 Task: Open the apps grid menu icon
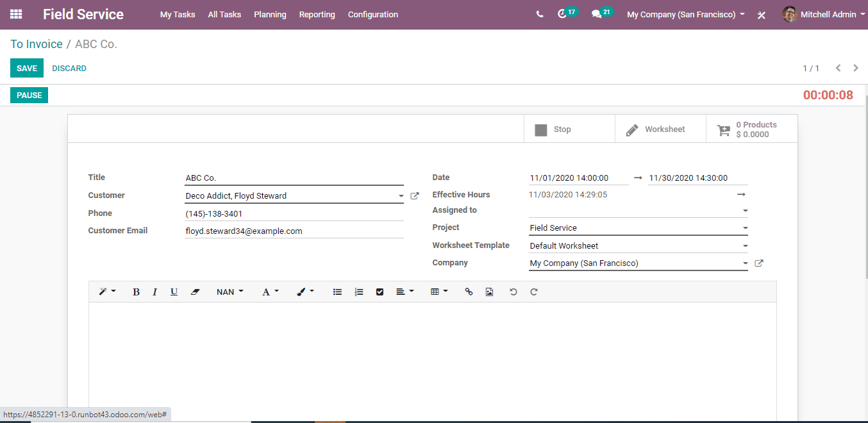pyautogui.click(x=16, y=14)
